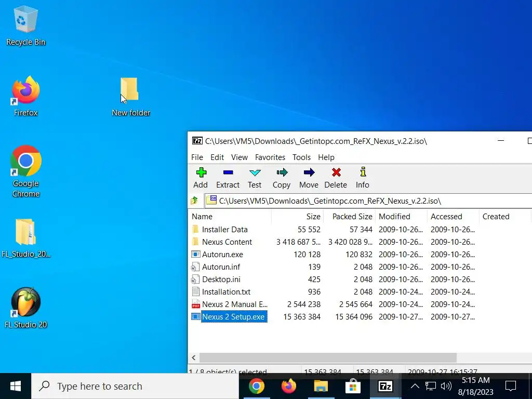The width and height of the screenshot is (532, 399).
Task: Select the New folder desktop icon
Action: tap(130, 96)
